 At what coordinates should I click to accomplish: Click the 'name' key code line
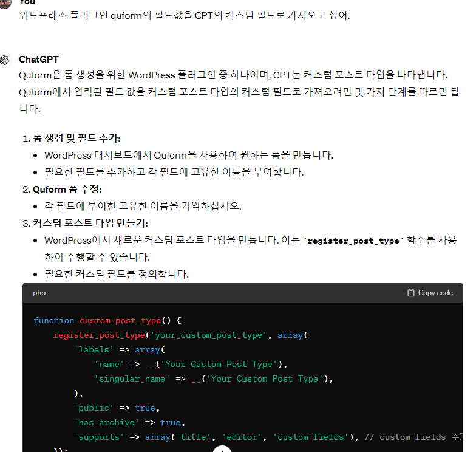click(191, 365)
